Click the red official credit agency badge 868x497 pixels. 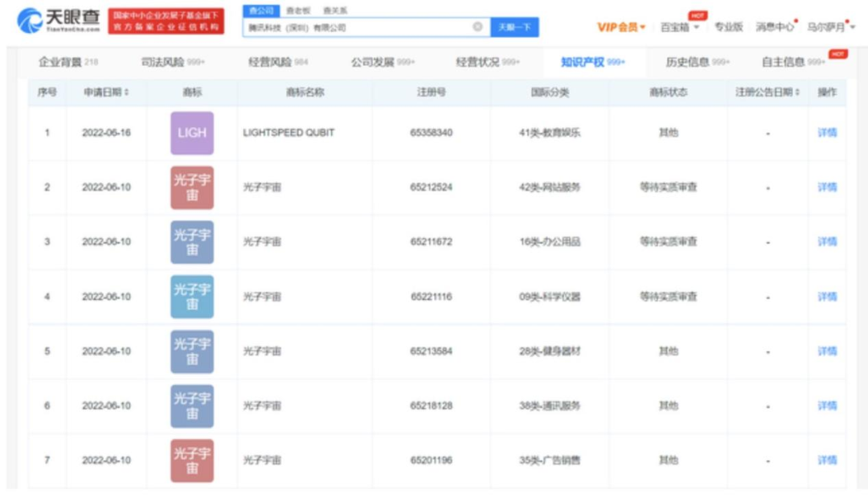click(x=166, y=21)
